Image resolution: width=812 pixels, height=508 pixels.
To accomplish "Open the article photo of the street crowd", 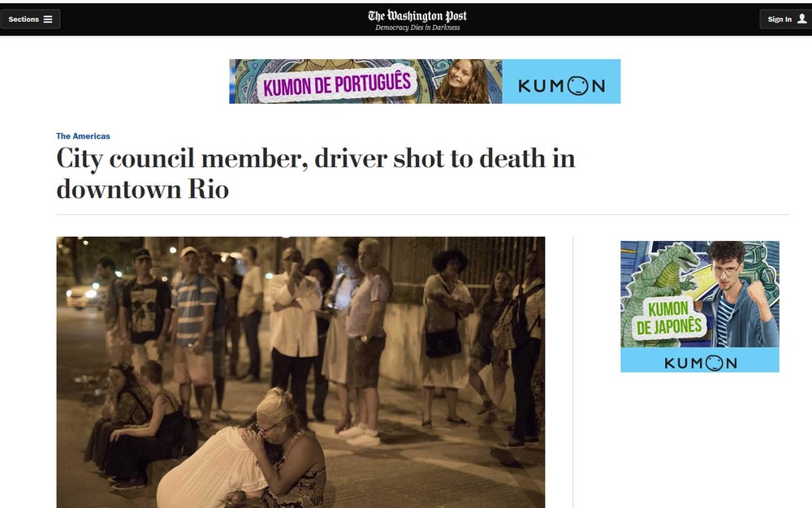I will tap(300, 372).
